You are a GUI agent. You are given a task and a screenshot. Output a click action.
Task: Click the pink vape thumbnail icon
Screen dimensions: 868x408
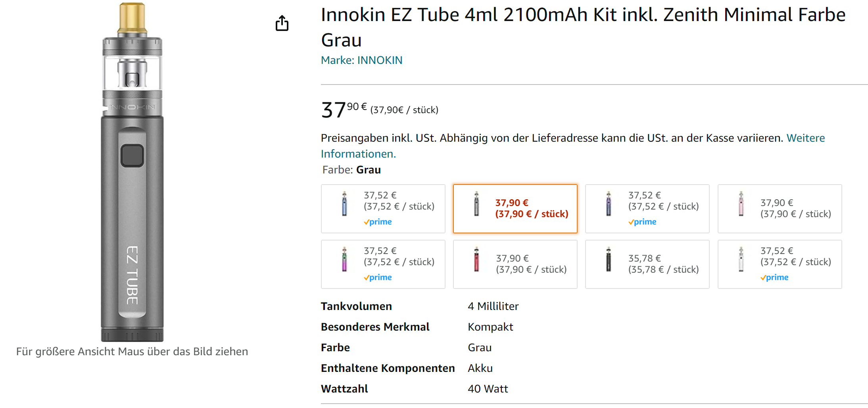741,204
